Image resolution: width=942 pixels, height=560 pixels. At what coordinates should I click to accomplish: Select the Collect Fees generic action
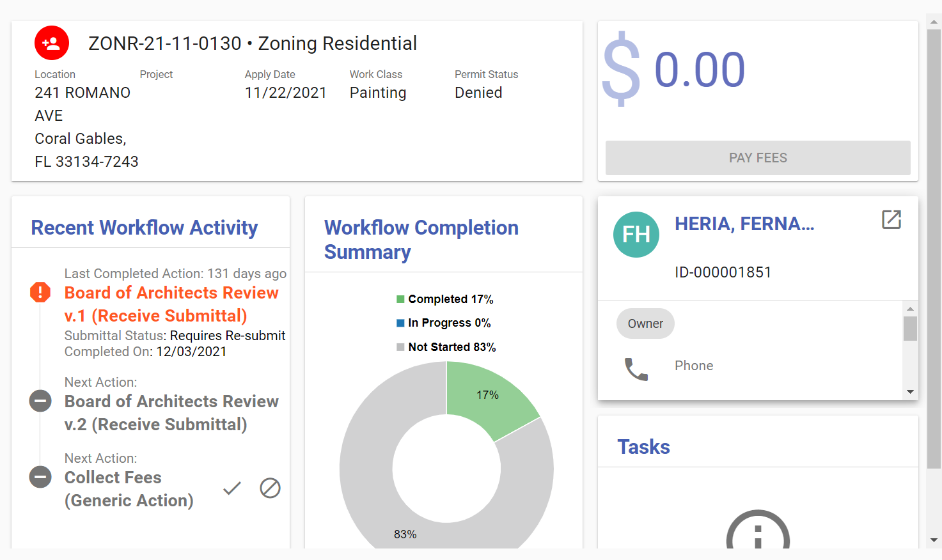(129, 489)
